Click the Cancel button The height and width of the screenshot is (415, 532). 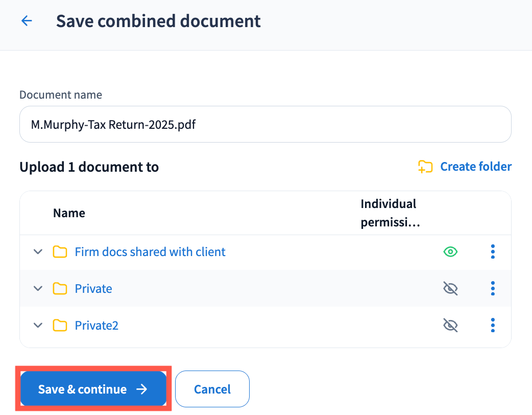[x=212, y=389]
